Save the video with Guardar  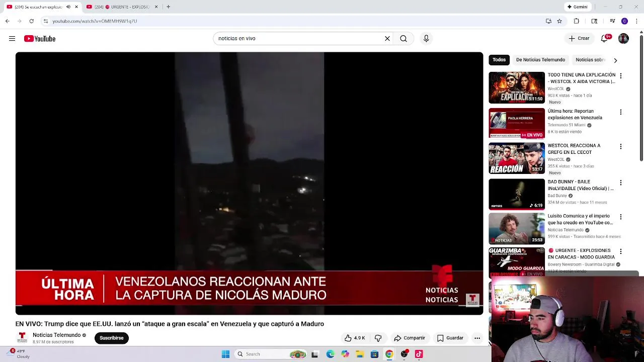point(450,338)
